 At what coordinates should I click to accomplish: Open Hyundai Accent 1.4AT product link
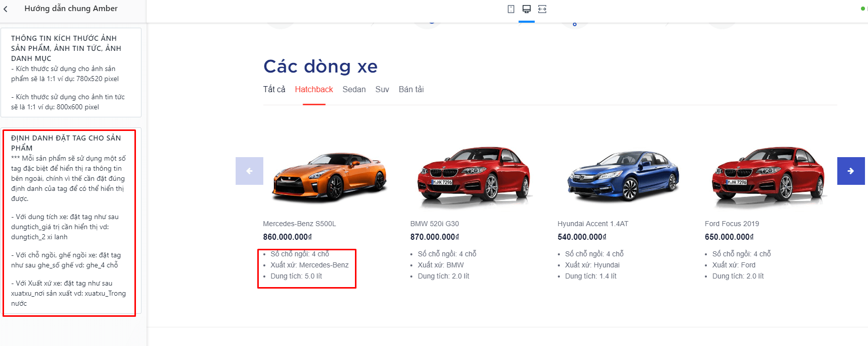[x=593, y=224]
